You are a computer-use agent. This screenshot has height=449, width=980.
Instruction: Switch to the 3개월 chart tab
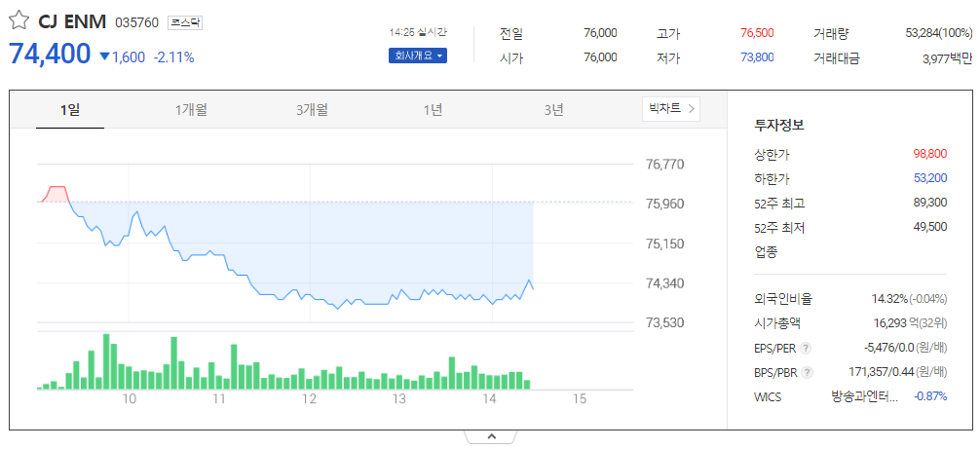click(312, 110)
